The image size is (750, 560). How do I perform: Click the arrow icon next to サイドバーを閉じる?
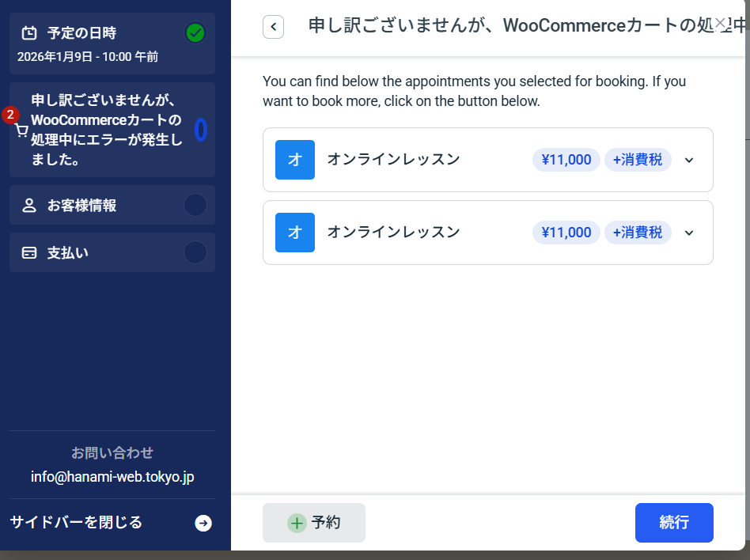click(203, 523)
